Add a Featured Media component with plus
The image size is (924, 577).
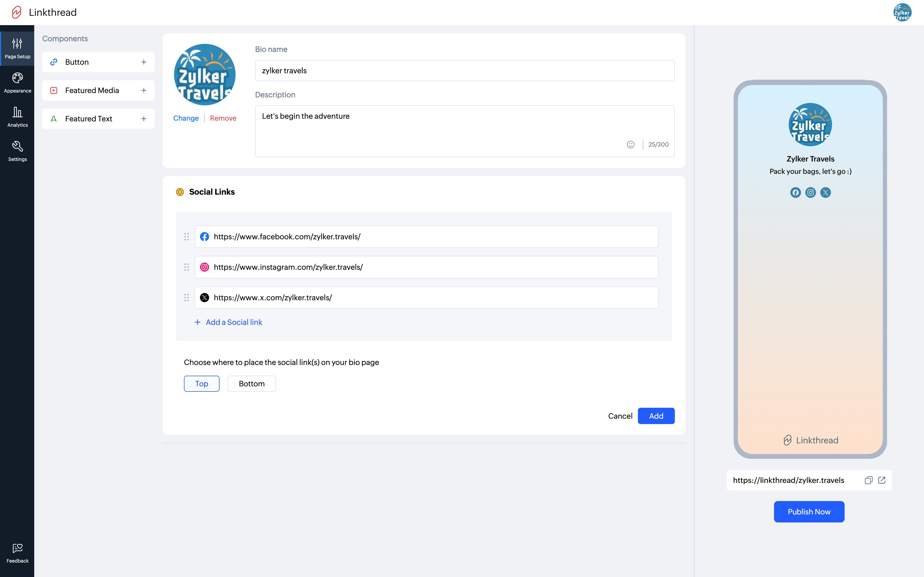(x=144, y=90)
